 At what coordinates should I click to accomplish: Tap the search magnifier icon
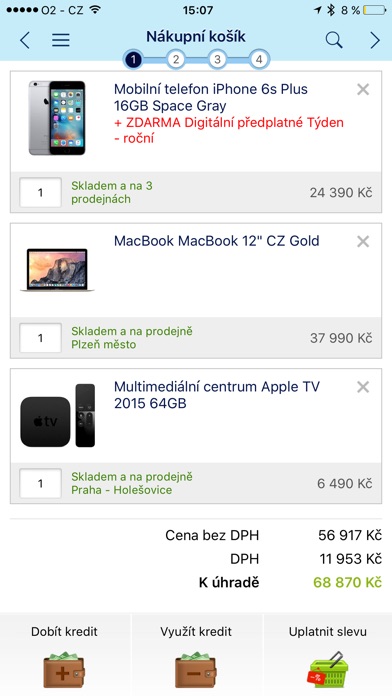tap(334, 40)
